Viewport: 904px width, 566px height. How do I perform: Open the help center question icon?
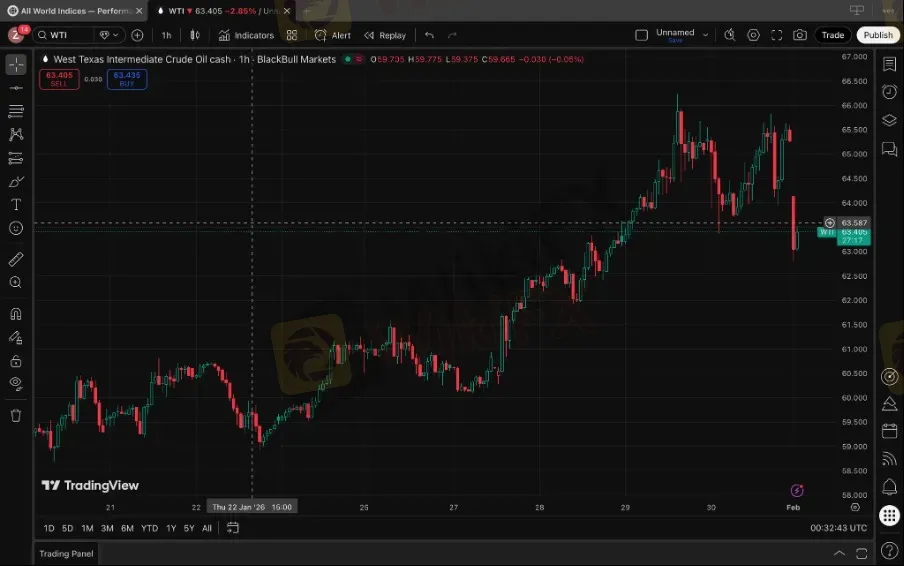pyautogui.click(x=890, y=552)
